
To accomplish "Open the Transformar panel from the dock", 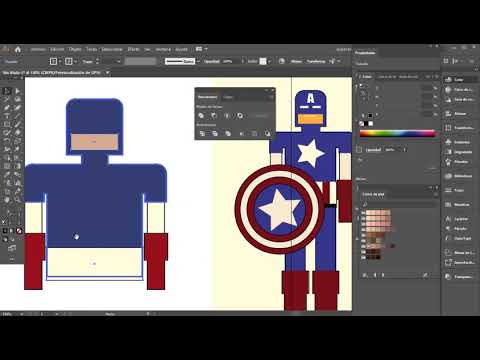I will click(459, 128).
